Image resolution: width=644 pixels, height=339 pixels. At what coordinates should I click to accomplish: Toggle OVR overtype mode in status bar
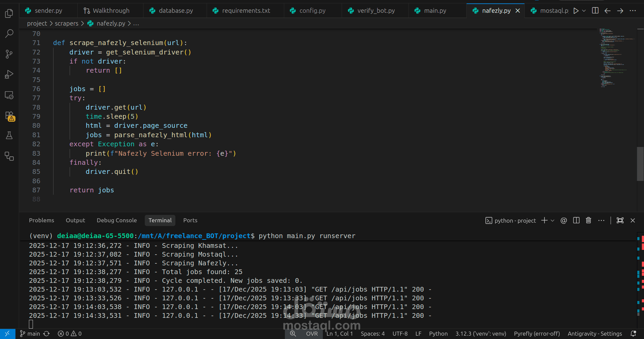point(312,334)
